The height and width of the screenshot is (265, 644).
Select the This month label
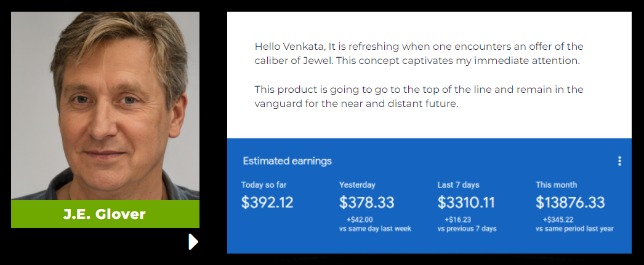pos(556,185)
